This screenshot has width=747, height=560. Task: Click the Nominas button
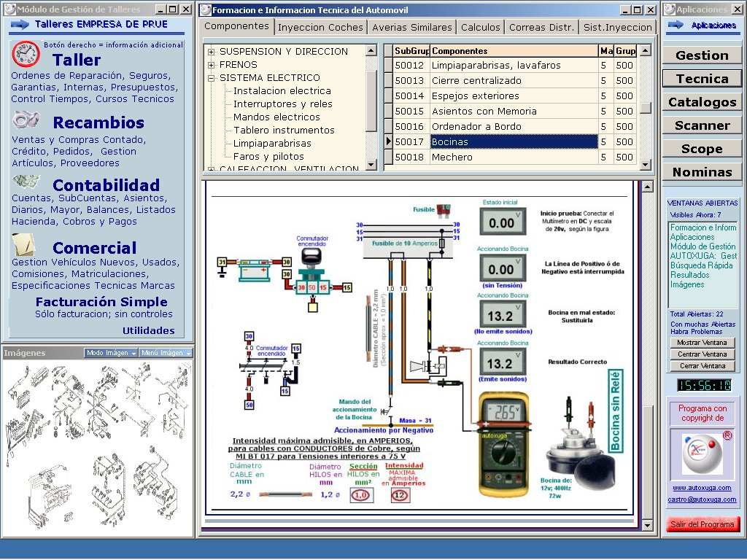(702, 172)
